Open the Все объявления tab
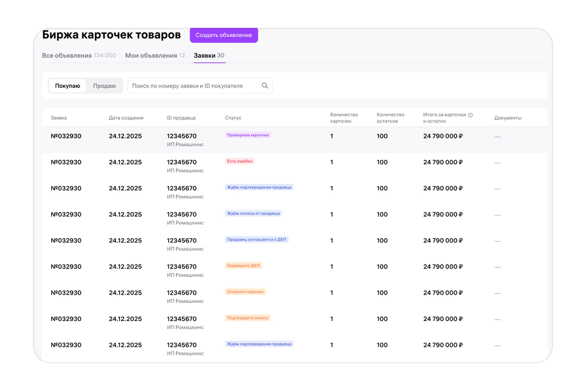The height and width of the screenshot is (392, 586). (79, 55)
